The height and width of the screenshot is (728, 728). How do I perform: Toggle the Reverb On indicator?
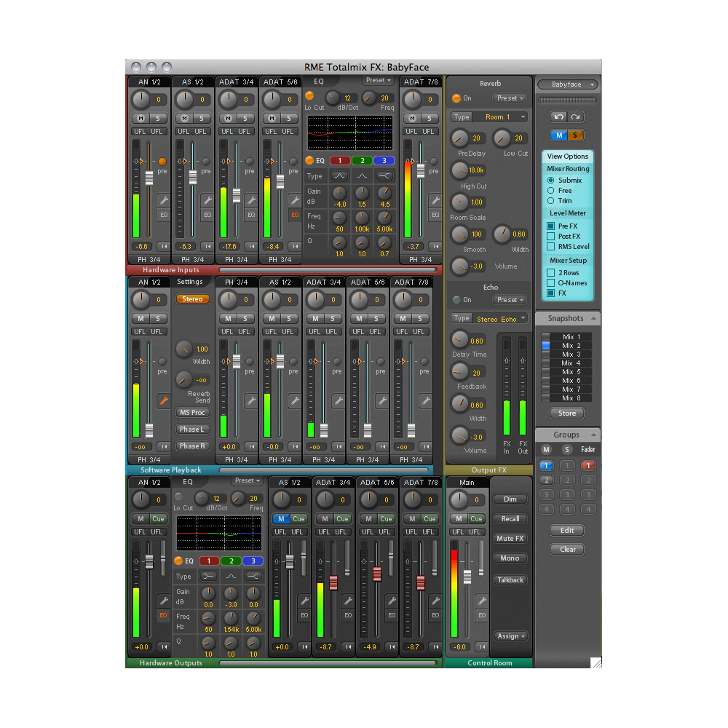(456, 98)
